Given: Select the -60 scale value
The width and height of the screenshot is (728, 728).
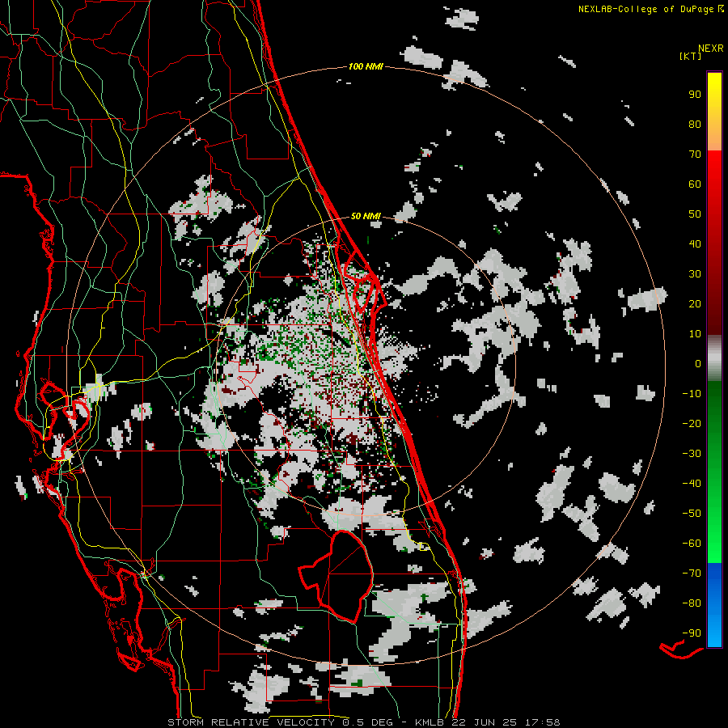Looking at the screenshot, I should click(692, 544).
